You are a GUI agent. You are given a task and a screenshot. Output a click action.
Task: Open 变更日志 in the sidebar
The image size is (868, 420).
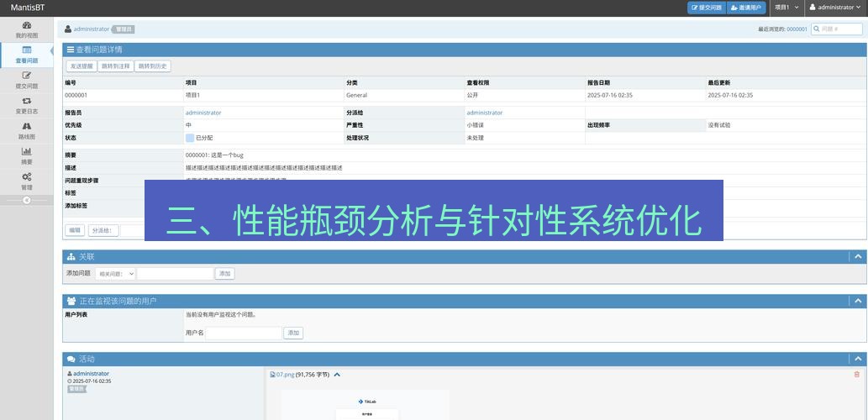tap(27, 105)
